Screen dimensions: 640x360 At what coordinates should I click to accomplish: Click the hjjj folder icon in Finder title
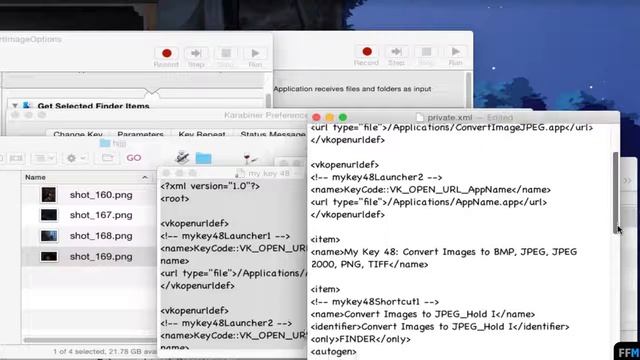click(x=105, y=143)
